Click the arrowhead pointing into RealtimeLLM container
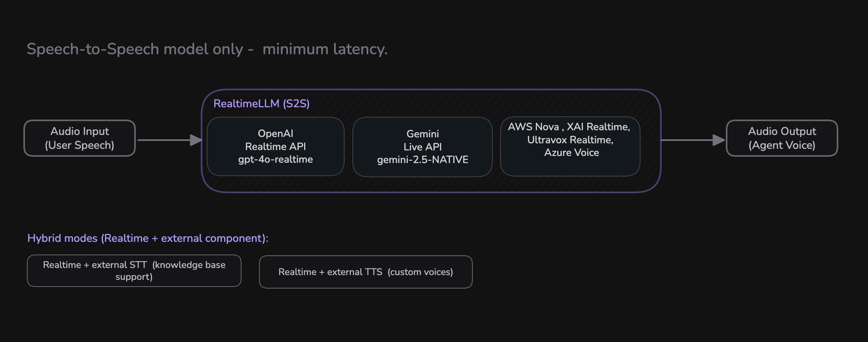Screen dimensions: 868x342 pyautogui.click(x=196, y=140)
